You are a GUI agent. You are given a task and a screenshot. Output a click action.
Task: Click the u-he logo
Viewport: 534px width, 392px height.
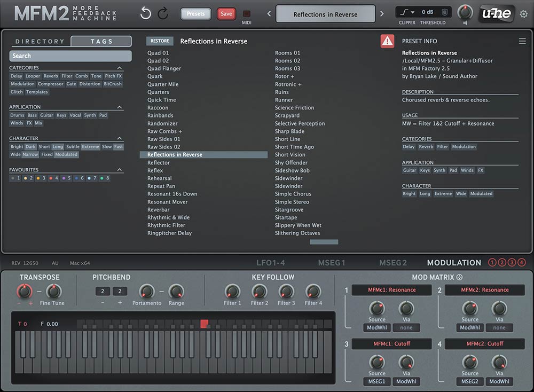496,14
